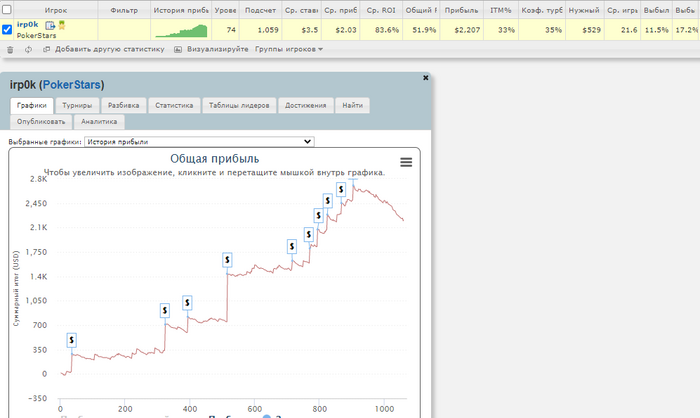This screenshot has width=700, height=418.
Task: Click Добавить другую статистику link
Action: 109,49
